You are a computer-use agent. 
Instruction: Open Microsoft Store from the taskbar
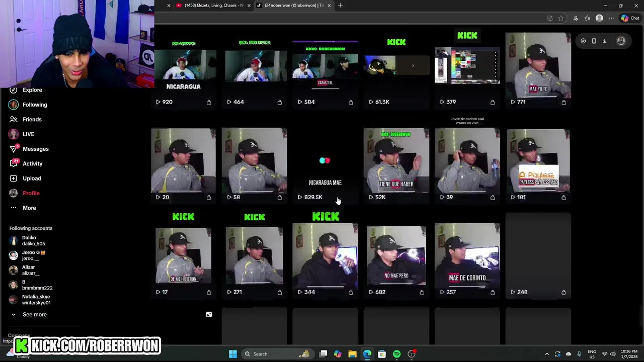tap(382, 354)
